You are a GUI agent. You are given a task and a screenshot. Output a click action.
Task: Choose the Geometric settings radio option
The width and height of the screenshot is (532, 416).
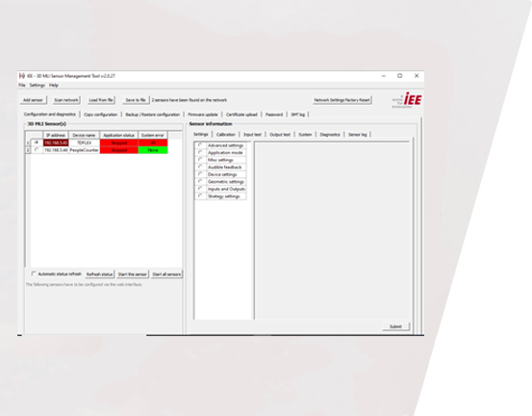pos(200,182)
